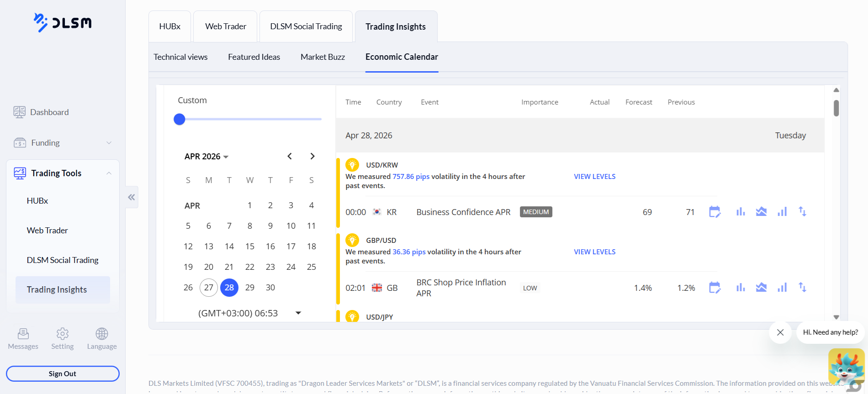Open bar chart icon for BRC Shop Price Inflation
This screenshot has height=394, width=868.
pos(741,287)
